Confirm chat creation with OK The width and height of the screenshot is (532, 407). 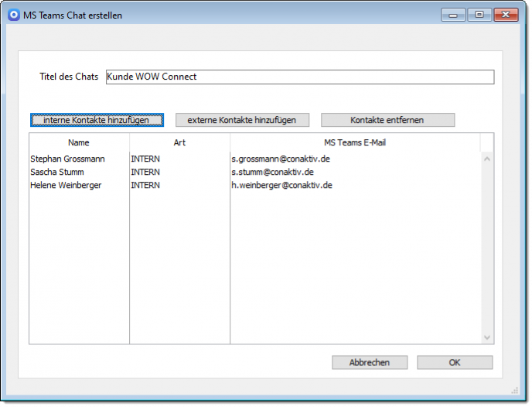455,362
